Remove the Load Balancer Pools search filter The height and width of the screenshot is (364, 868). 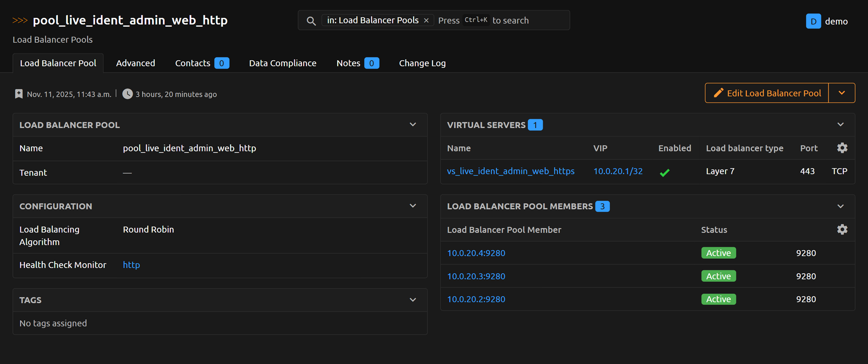426,20
